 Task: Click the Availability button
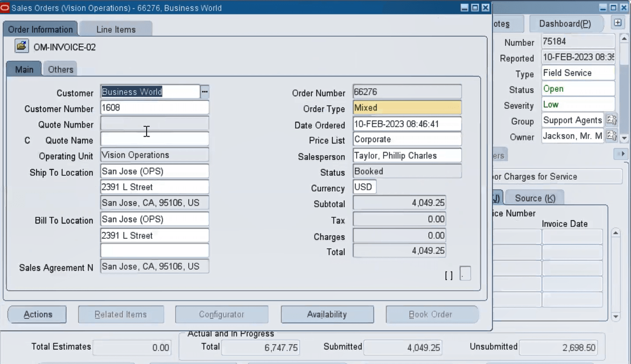click(x=327, y=314)
